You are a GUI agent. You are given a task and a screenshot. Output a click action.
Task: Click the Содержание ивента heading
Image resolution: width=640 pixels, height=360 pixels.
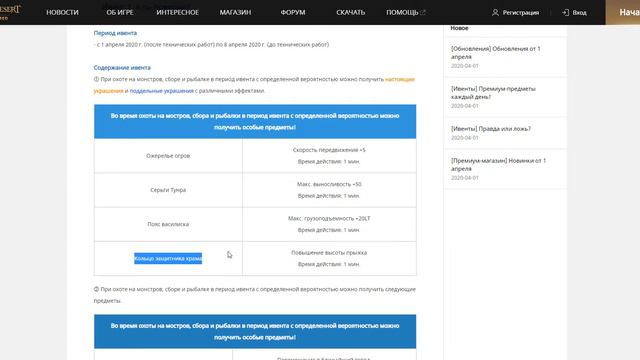click(x=122, y=67)
